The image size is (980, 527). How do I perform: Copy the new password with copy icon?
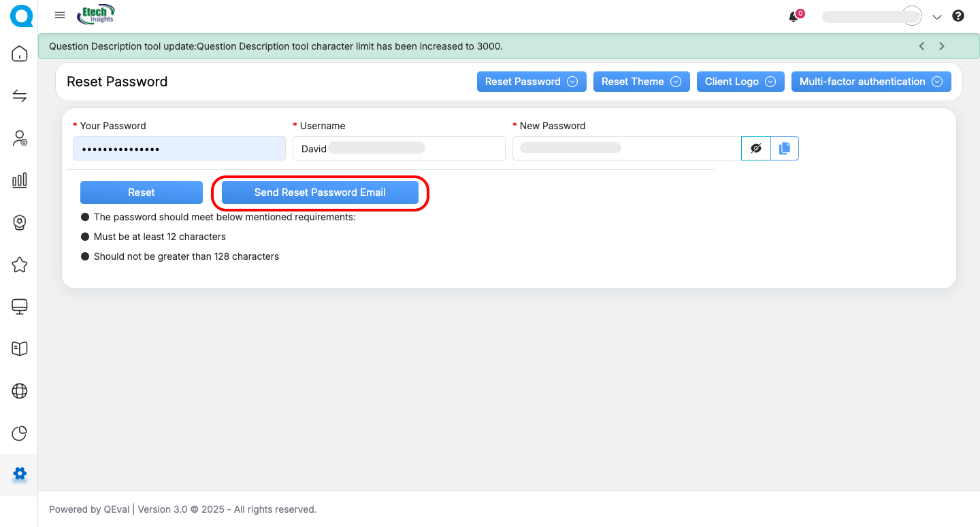click(x=785, y=148)
